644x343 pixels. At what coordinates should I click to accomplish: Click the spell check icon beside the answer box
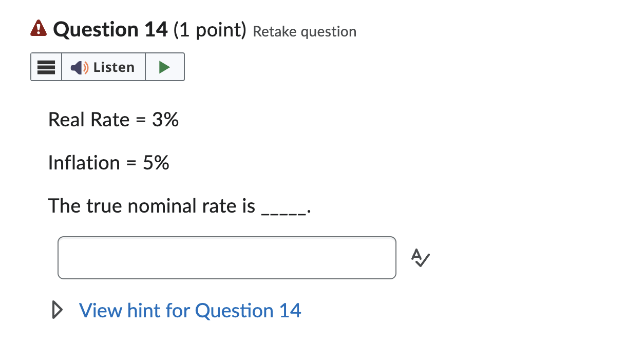click(420, 258)
